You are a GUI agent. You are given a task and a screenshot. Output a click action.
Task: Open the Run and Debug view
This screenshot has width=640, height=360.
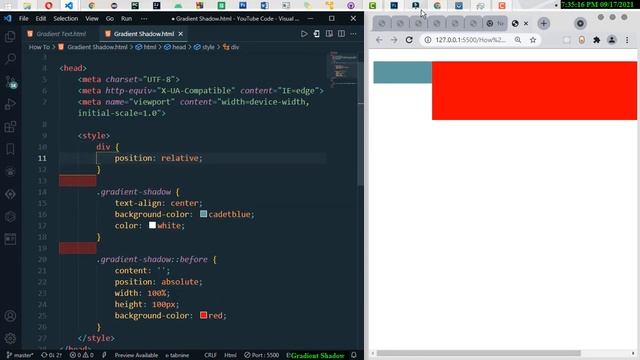(x=10, y=104)
